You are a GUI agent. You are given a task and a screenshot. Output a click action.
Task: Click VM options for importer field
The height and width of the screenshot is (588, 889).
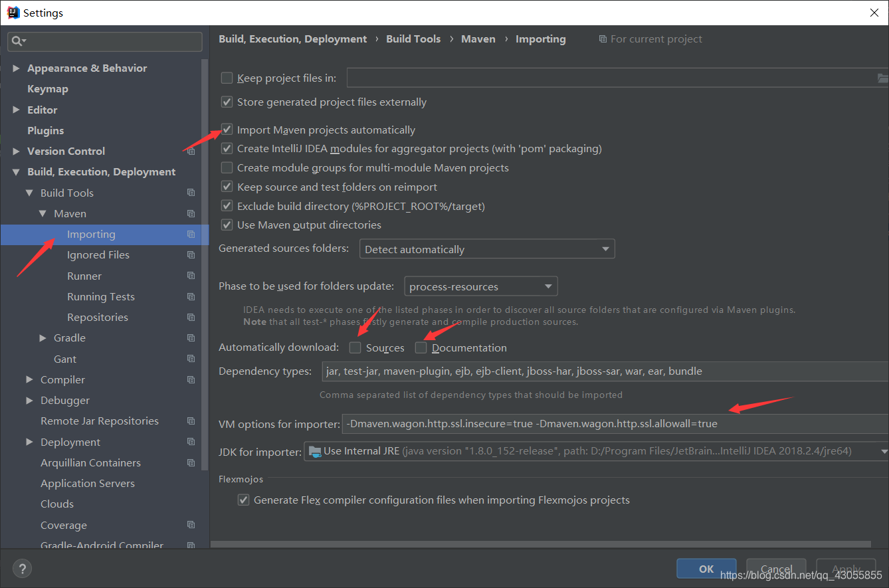(x=615, y=423)
